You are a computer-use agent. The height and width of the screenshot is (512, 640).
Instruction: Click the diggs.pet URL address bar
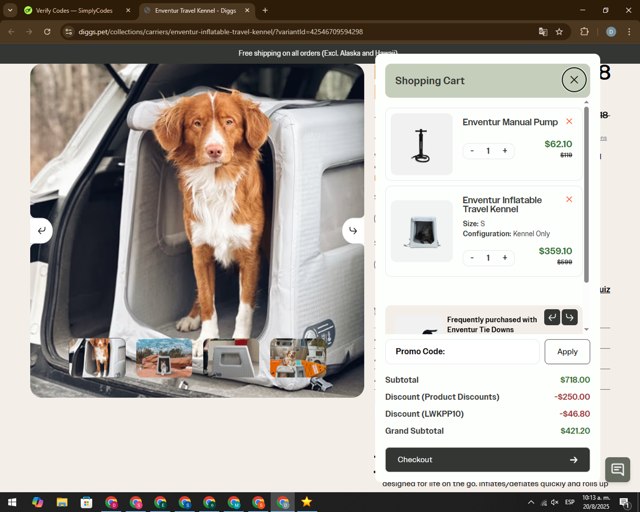click(x=220, y=32)
